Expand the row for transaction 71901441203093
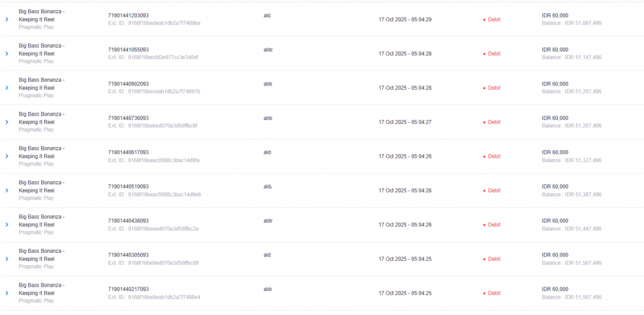Viewport: 644px width, 315px height. point(7,19)
